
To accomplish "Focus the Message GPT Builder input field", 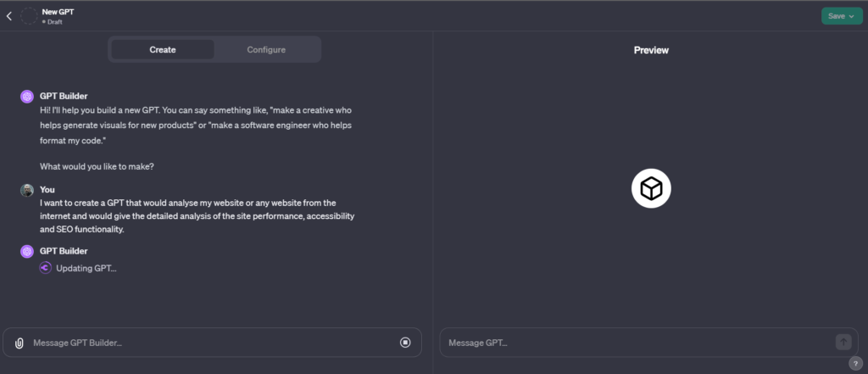I will [x=213, y=343].
